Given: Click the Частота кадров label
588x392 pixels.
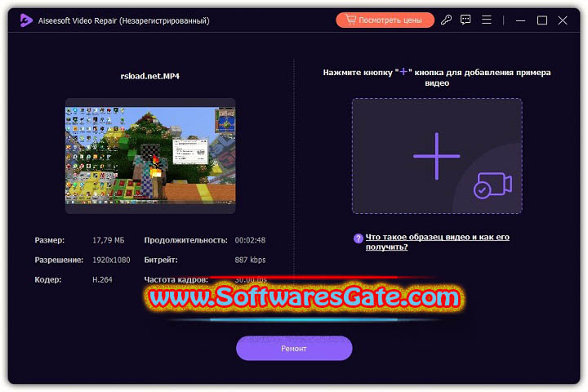Looking at the screenshot, I should tap(176, 280).
